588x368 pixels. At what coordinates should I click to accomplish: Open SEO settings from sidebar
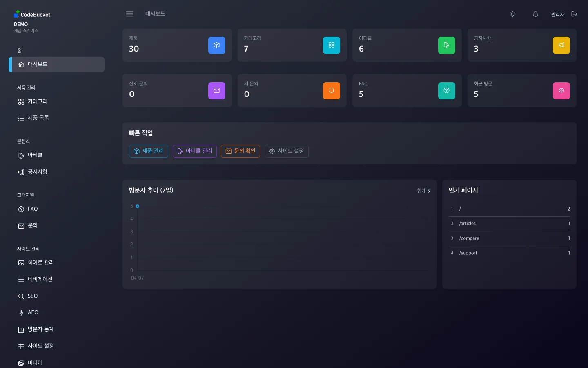click(32, 296)
